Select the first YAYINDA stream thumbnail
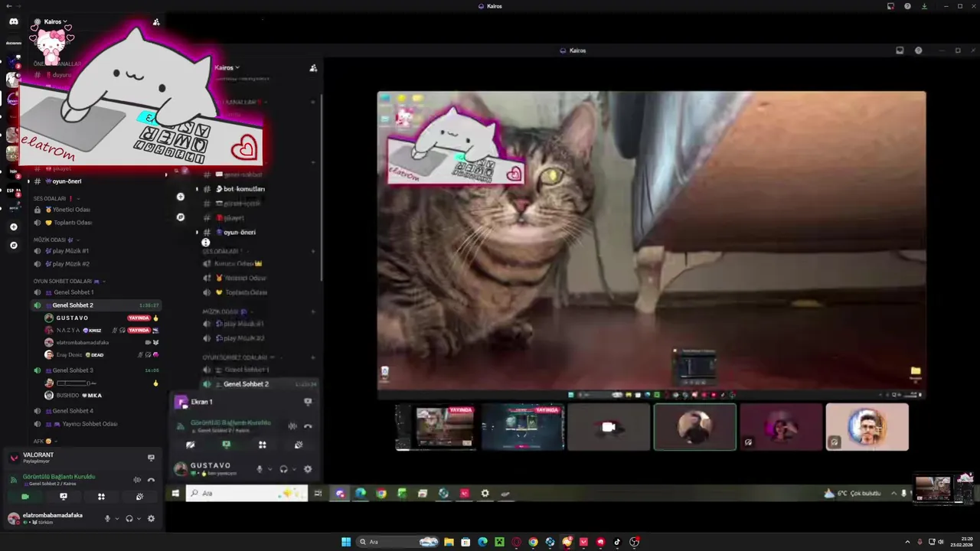The width and height of the screenshot is (980, 551). pyautogui.click(x=435, y=427)
